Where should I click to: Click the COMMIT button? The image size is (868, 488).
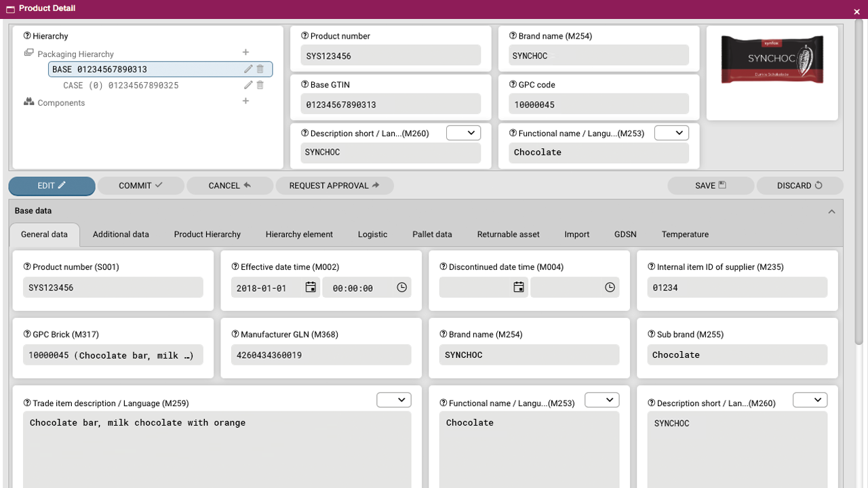click(141, 186)
